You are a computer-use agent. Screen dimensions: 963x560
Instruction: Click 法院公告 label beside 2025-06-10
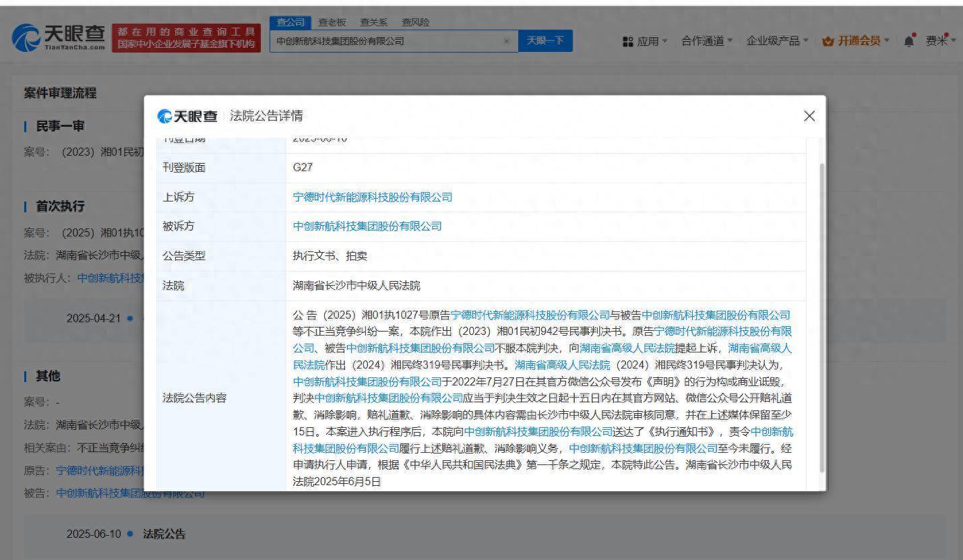(164, 534)
